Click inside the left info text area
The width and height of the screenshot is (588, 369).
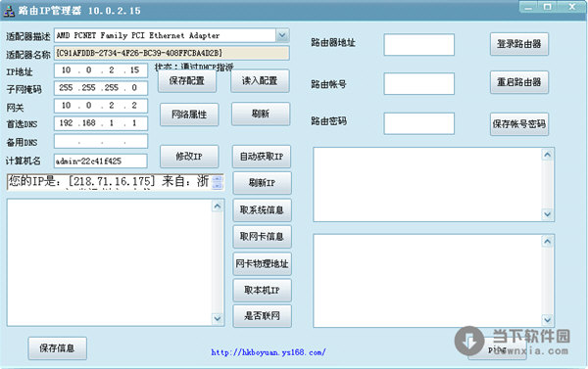110,262
